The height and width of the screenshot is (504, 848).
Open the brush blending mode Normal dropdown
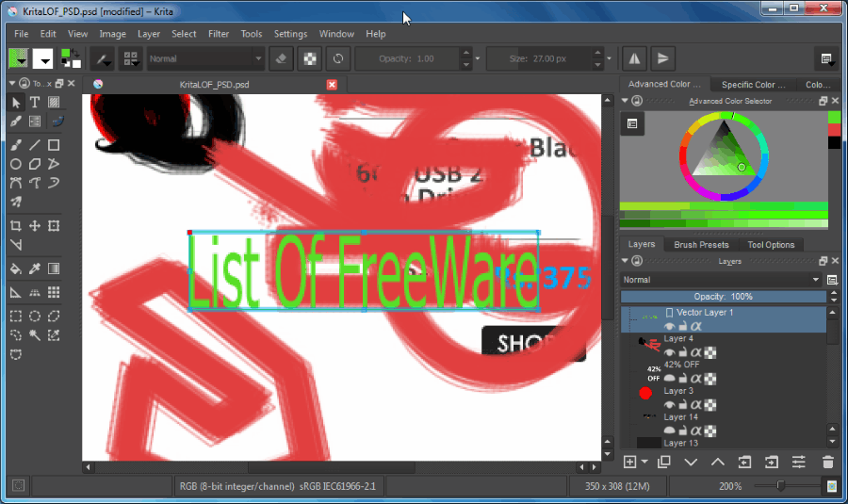point(205,58)
